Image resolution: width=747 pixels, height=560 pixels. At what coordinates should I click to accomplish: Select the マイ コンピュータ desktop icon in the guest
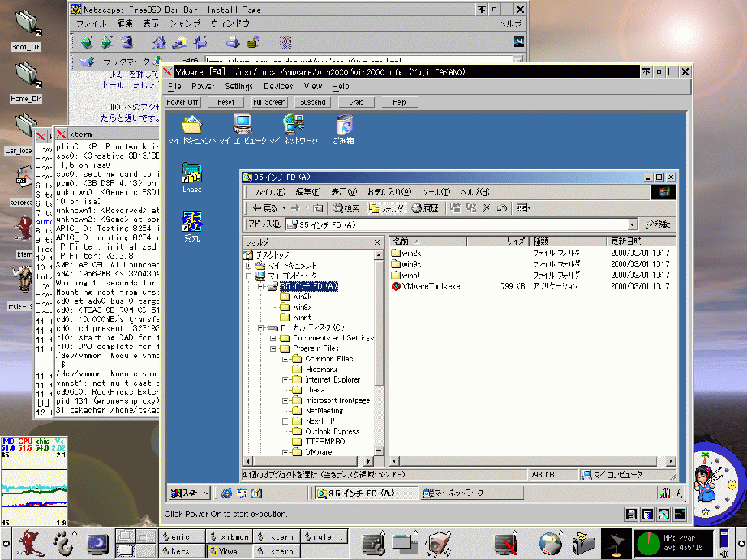[x=243, y=130]
